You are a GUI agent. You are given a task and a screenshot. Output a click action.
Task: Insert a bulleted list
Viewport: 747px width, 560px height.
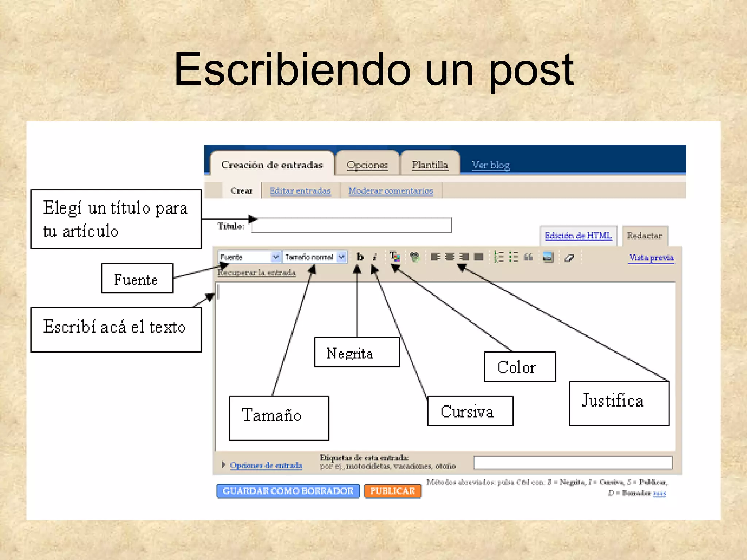click(x=514, y=257)
